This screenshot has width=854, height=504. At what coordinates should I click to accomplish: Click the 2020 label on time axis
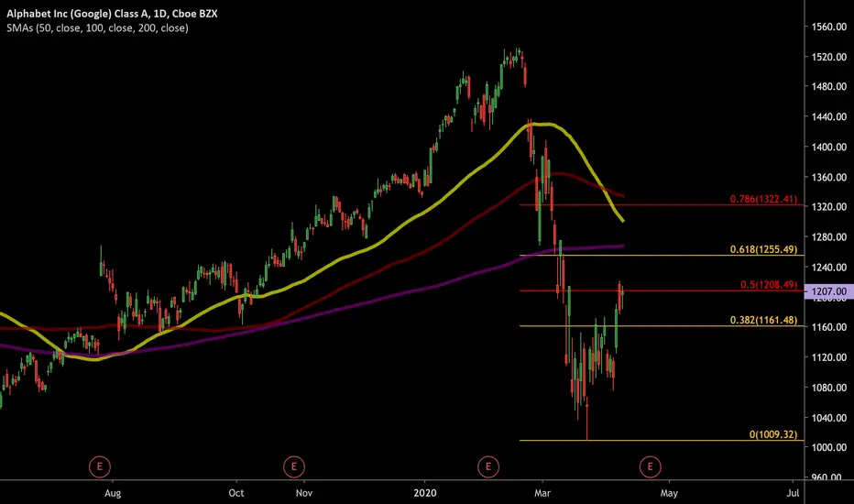[x=425, y=493]
